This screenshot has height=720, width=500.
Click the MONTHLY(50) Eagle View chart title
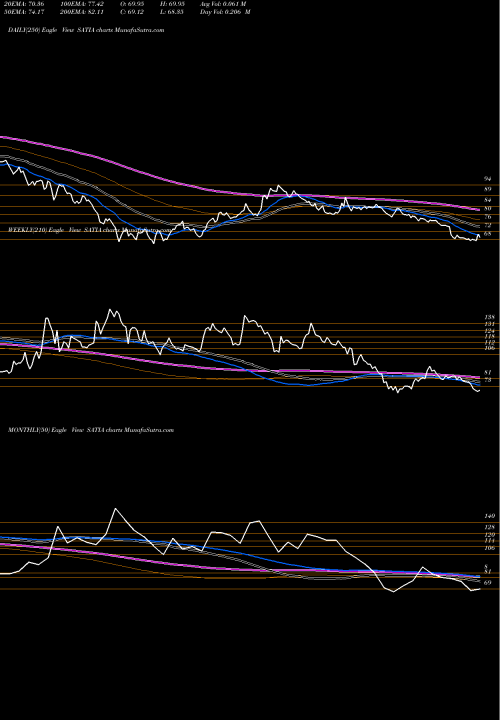click(91, 430)
